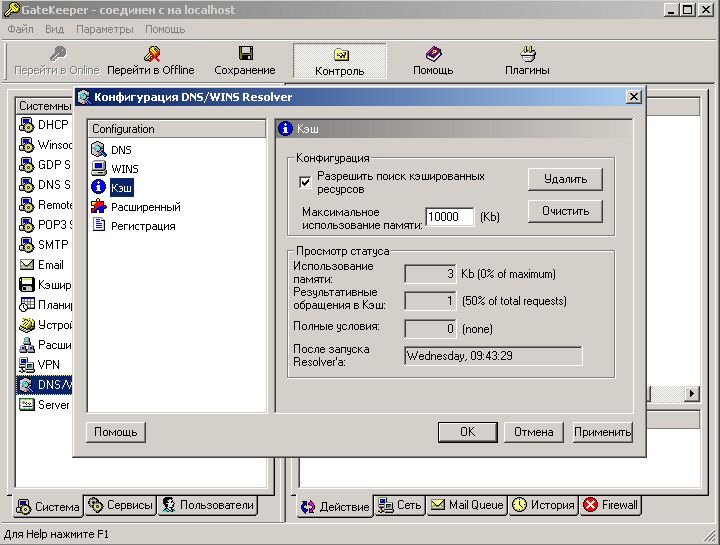Select the Планир calendar item in the system list
Screen dimensions: 720x545
pyautogui.click(x=45, y=305)
